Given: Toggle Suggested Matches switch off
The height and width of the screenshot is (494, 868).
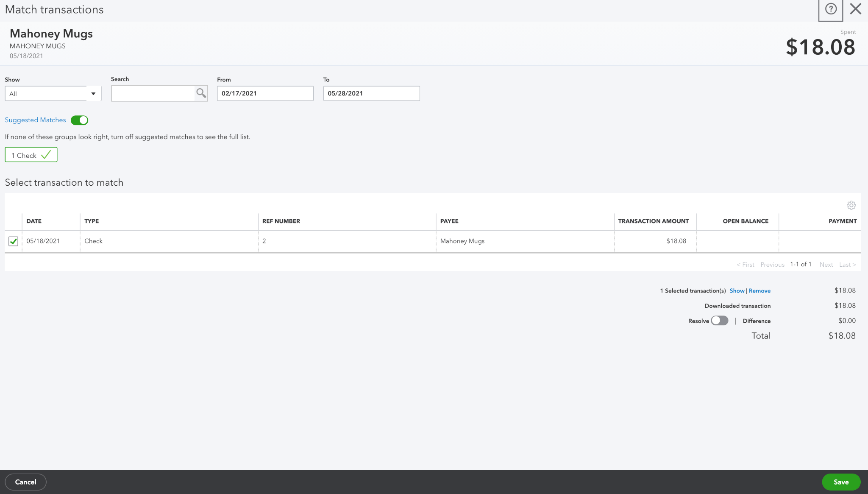Looking at the screenshot, I should click(79, 120).
